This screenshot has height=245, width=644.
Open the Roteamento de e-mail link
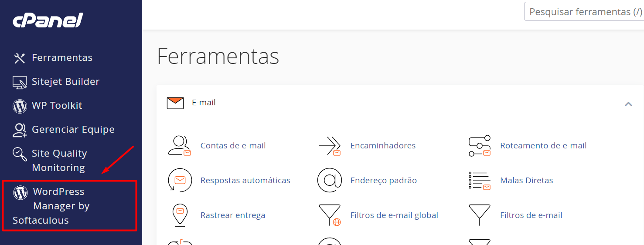point(543,146)
